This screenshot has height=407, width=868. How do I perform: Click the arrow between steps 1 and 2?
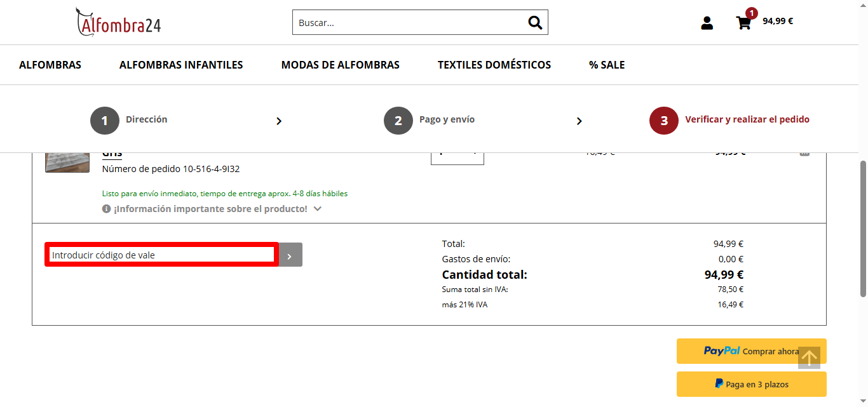(279, 121)
